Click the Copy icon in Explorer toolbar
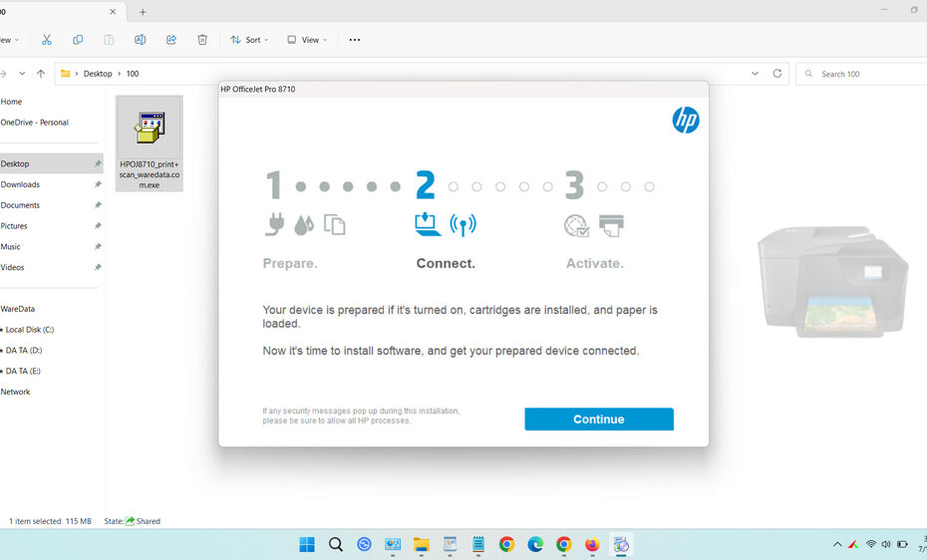 [x=78, y=40]
